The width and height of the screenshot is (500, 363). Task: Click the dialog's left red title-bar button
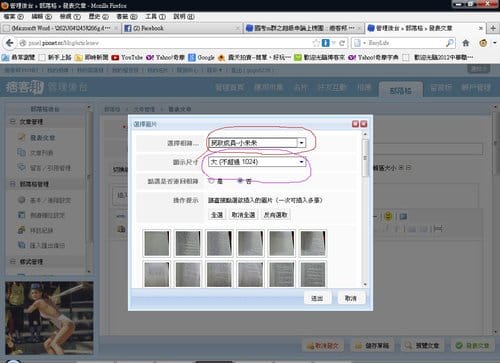[x=355, y=124]
